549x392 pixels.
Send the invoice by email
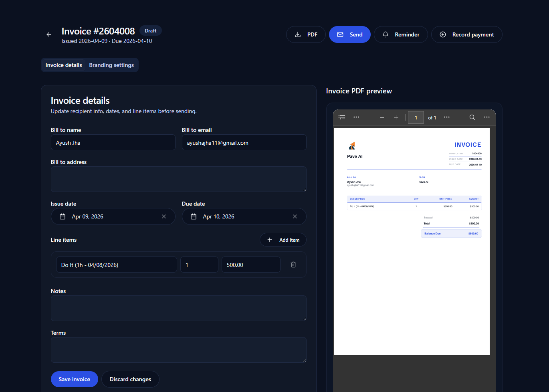(x=350, y=34)
